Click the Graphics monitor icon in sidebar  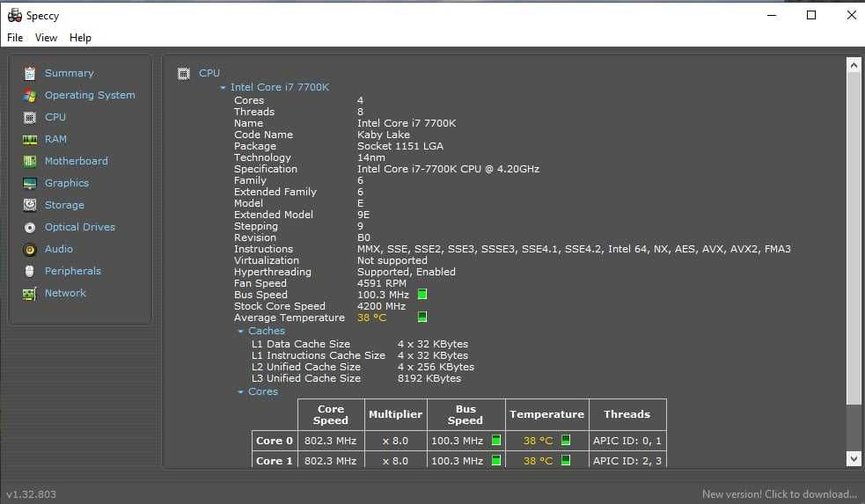click(30, 183)
